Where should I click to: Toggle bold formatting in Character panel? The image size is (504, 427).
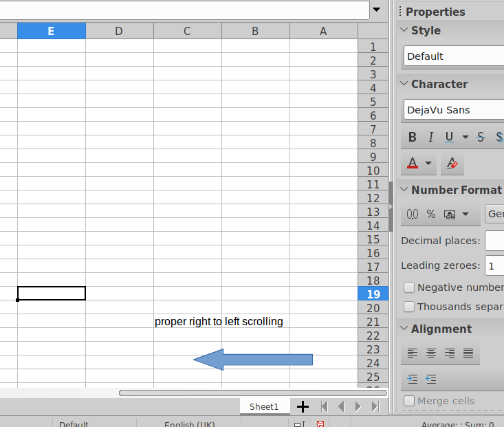coord(413,137)
